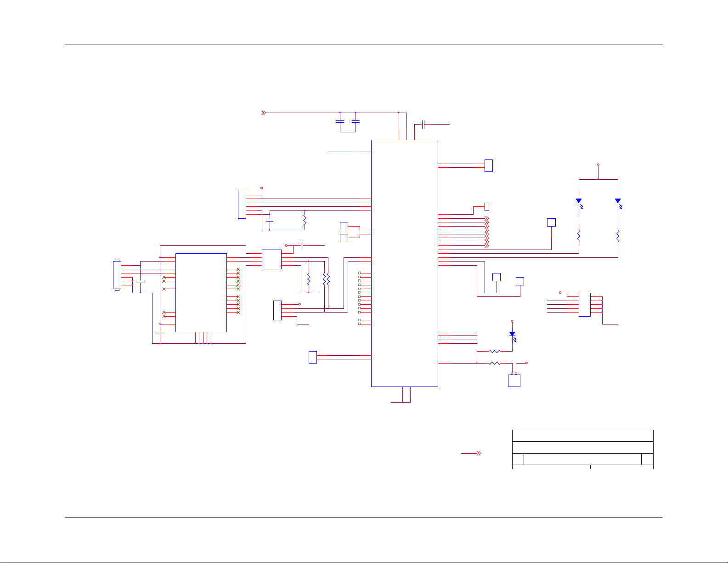Select the title block table

point(582,449)
